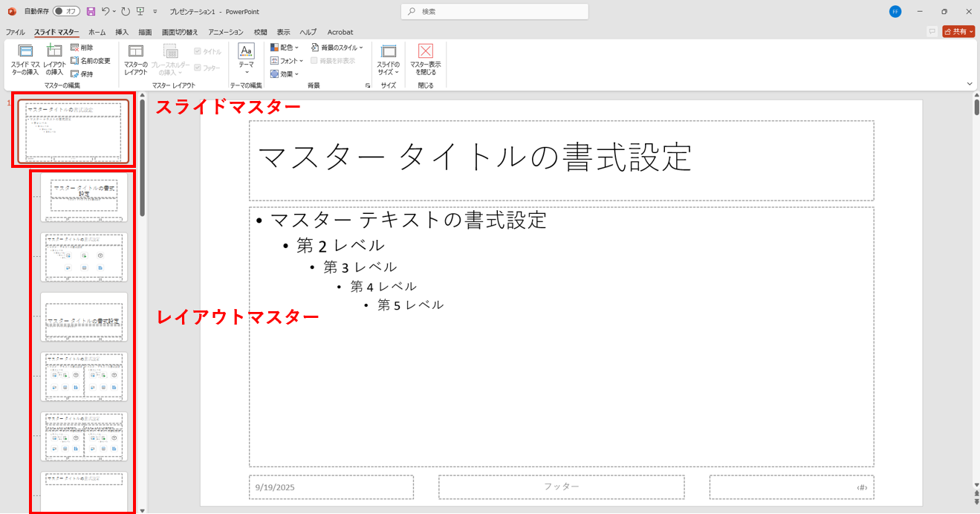
Task: Click the Insert Slide Master (スライド マスターの挿入) icon
Action: (25, 51)
